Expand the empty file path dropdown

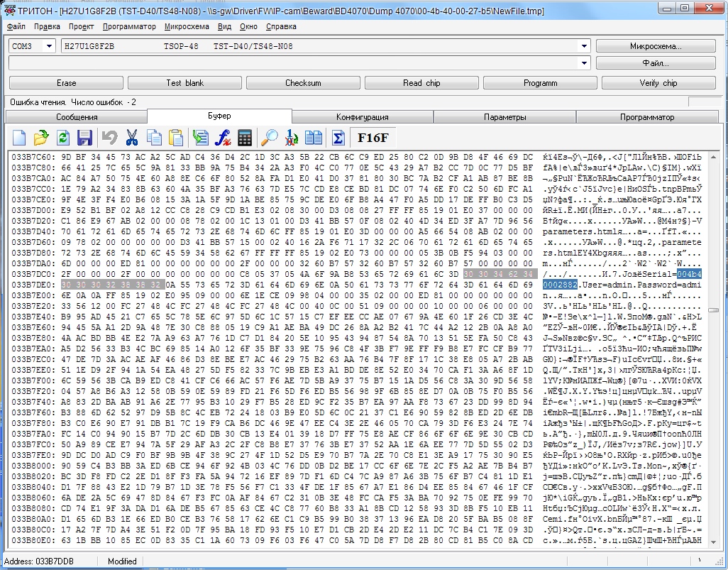tap(583, 63)
